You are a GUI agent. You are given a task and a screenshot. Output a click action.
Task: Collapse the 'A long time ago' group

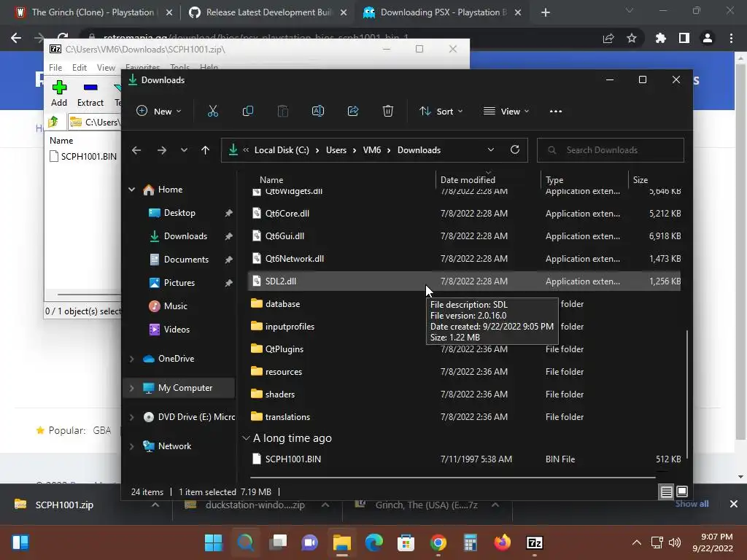point(245,438)
